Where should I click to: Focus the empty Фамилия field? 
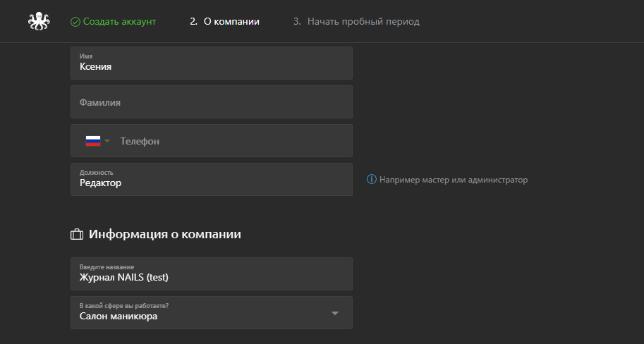pos(212,102)
